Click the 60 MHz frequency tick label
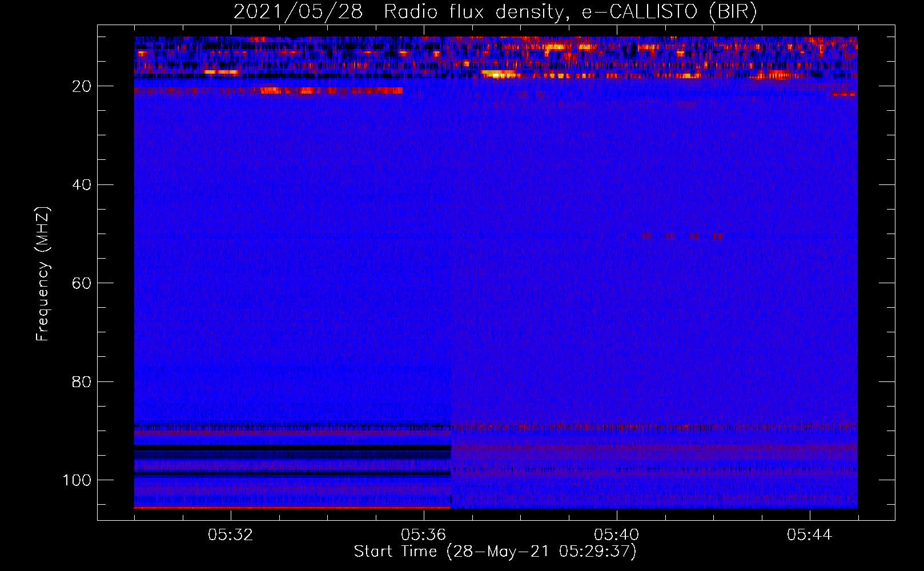Image resolution: width=924 pixels, height=571 pixels. coord(82,283)
